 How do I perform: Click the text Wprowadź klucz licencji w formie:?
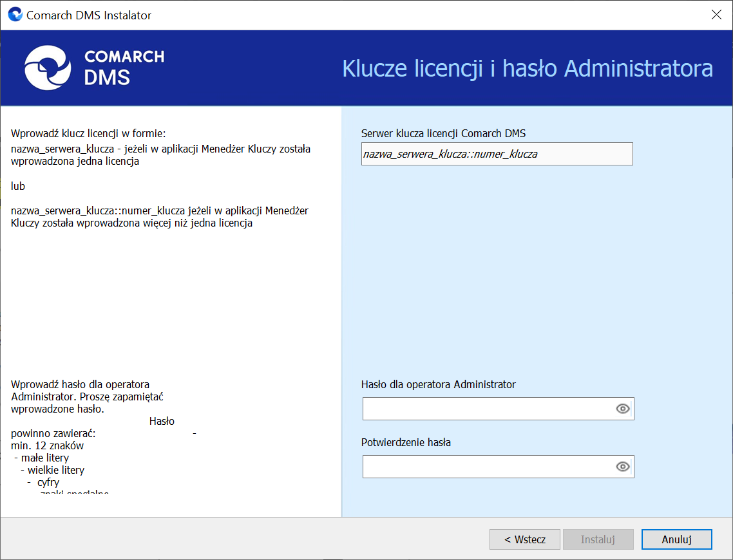pyautogui.click(x=88, y=134)
